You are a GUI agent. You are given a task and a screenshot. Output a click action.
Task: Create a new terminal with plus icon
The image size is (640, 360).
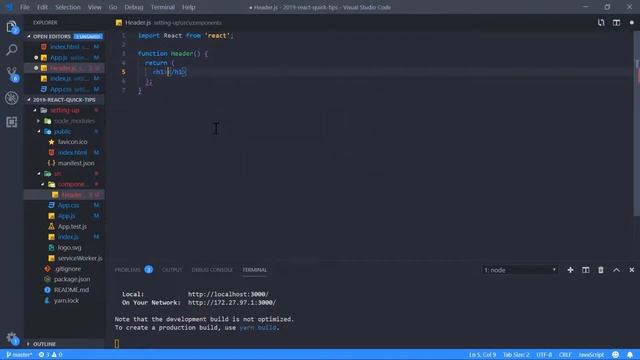point(570,270)
